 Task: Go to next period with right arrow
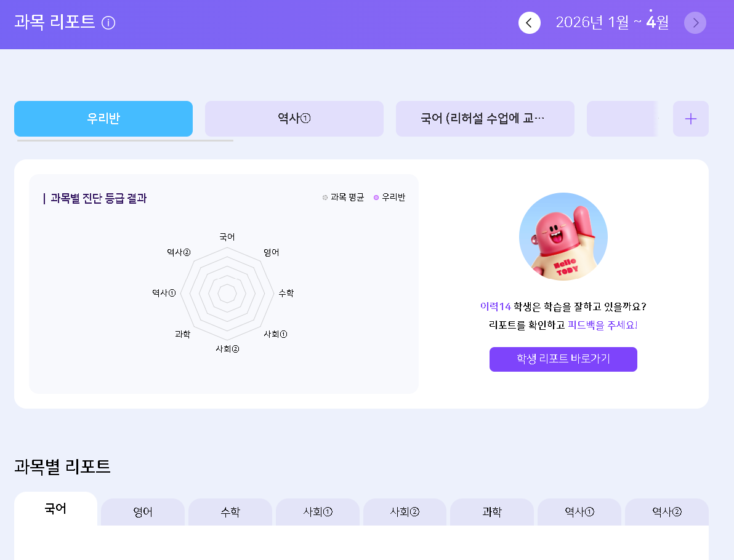coord(695,22)
